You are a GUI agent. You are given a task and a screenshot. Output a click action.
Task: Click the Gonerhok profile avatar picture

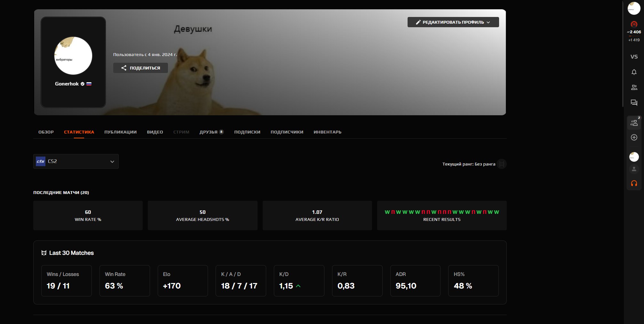pos(73,56)
